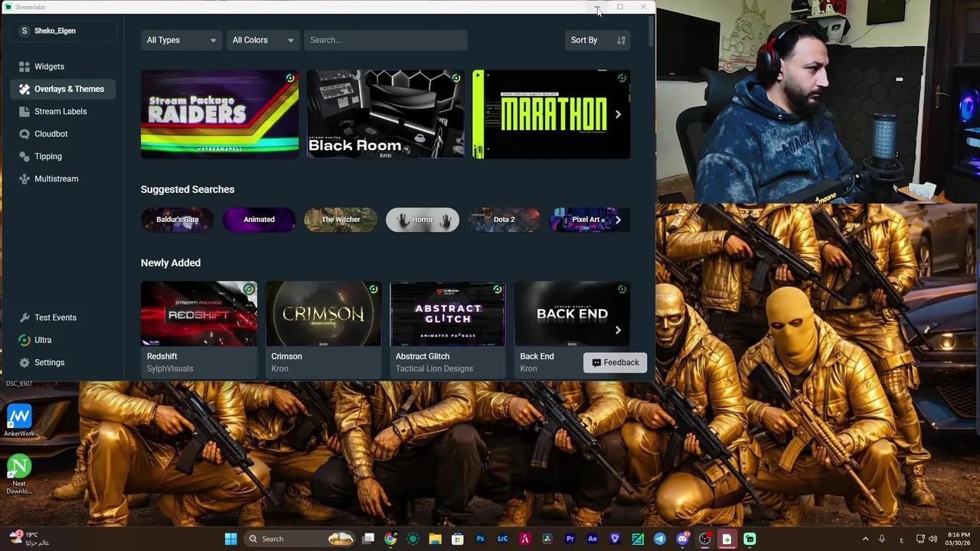Open Windows Start menu
This screenshot has width=980, height=551.
(x=230, y=539)
